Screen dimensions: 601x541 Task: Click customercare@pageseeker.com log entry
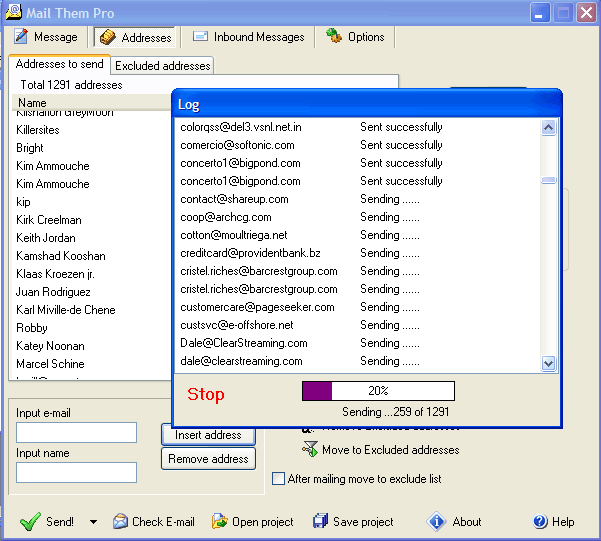tap(257, 307)
